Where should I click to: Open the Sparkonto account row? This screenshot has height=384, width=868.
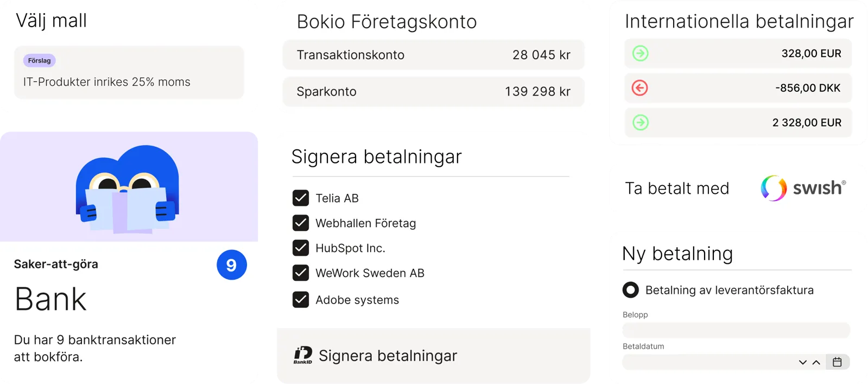[x=433, y=91]
